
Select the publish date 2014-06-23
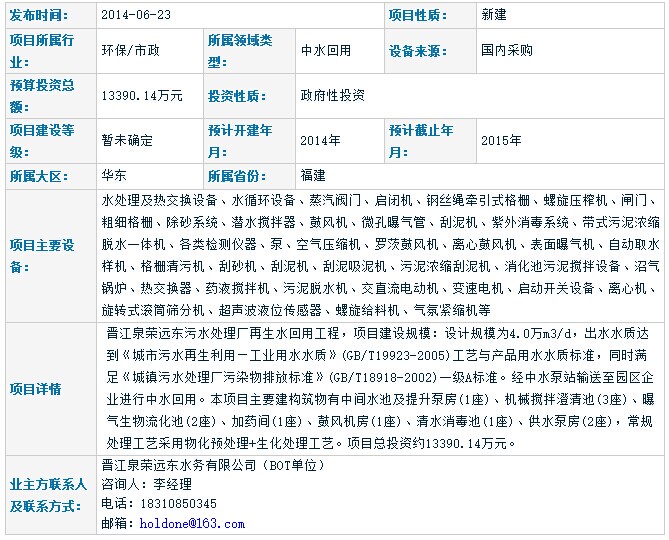[x=136, y=15]
